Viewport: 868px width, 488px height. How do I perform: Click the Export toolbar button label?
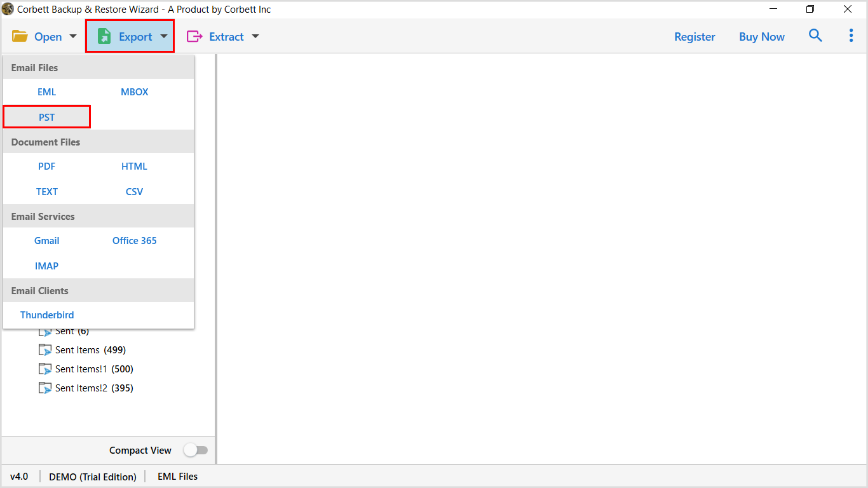tap(135, 36)
